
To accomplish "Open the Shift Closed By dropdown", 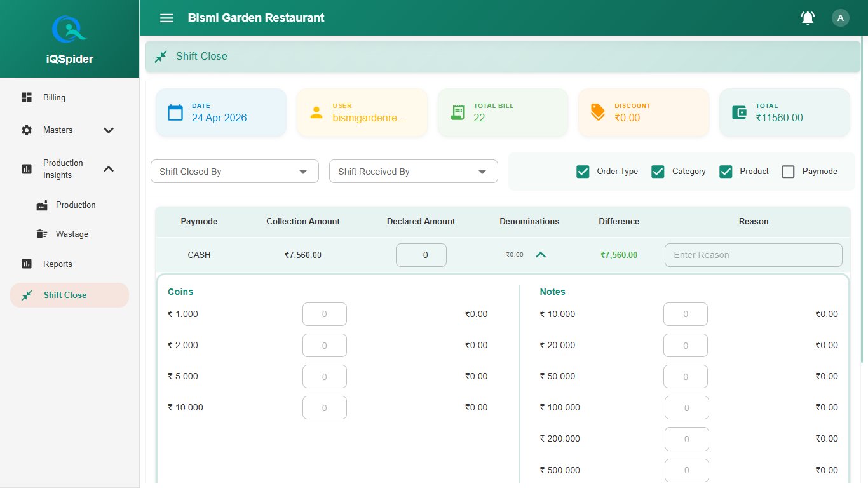I will 234,172.
